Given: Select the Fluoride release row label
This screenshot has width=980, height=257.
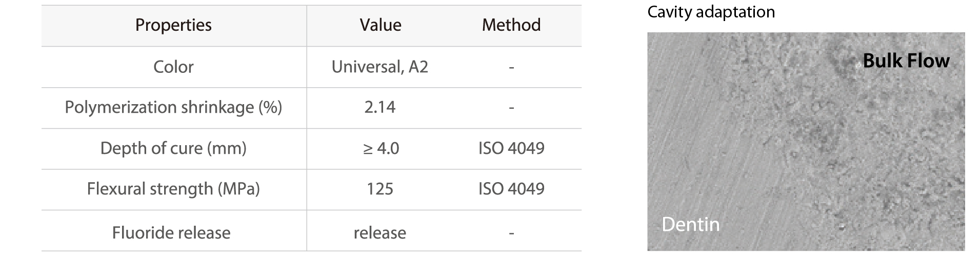Looking at the screenshot, I should [171, 233].
